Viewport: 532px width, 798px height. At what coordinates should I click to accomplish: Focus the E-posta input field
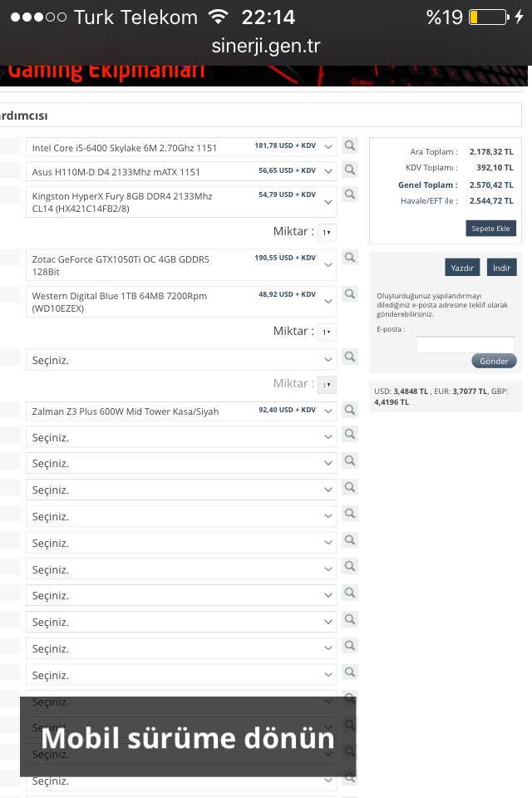[465, 344]
